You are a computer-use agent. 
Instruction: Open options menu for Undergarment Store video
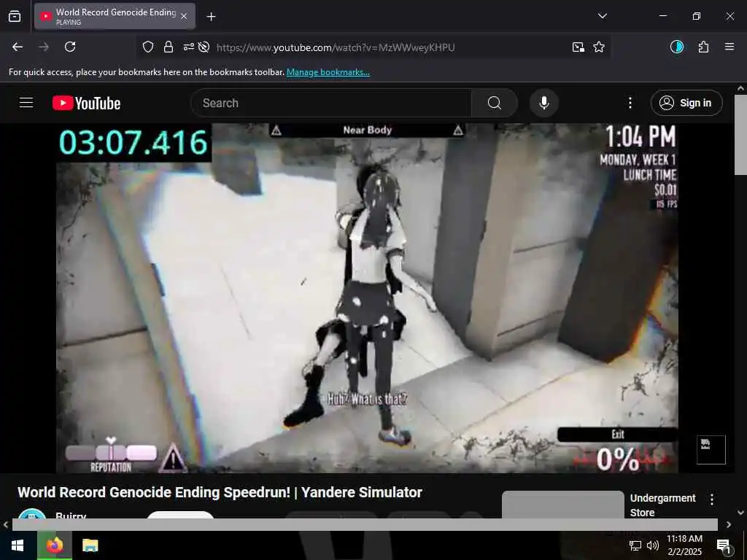[712, 499]
